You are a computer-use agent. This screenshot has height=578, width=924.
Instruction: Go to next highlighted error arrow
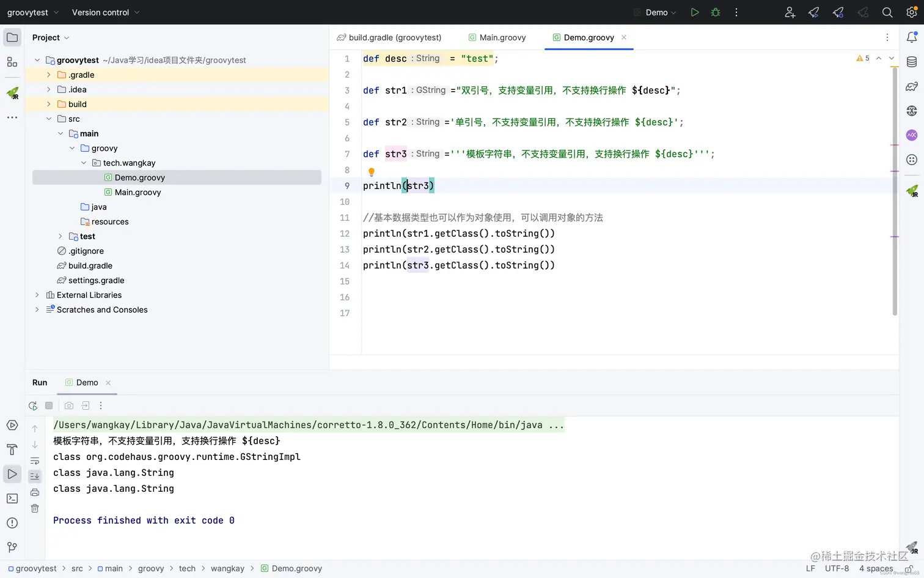coord(892,58)
